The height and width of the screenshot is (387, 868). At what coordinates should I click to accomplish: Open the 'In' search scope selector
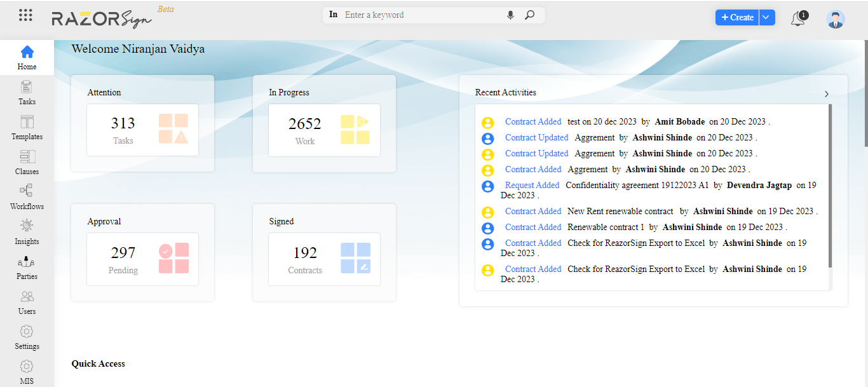pos(333,14)
